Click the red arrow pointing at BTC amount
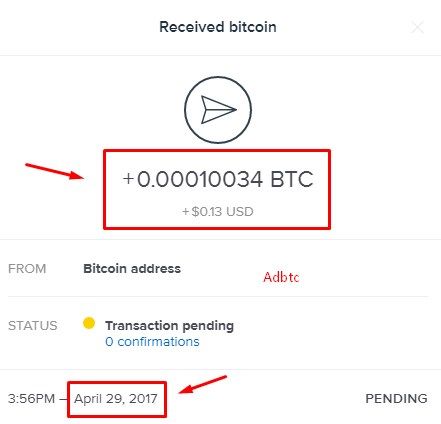The image size is (441, 424). coord(54,171)
